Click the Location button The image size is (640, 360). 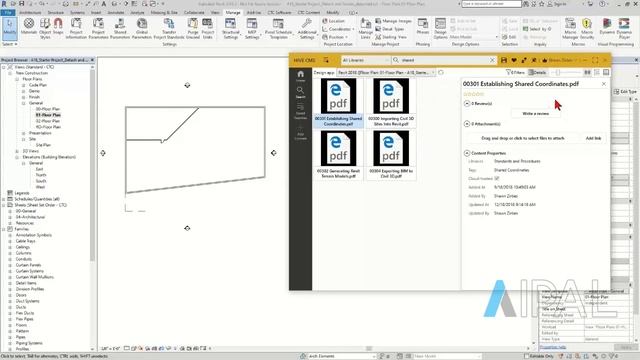(333, 21)
